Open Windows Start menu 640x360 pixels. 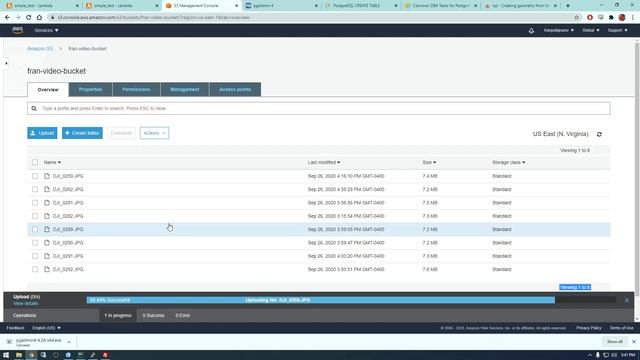pyautogui.click(x=6, y=355)
